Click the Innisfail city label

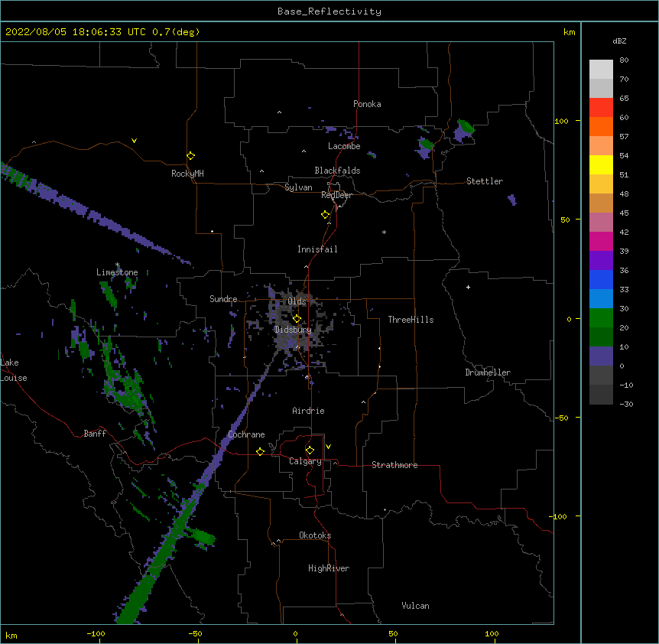[x=317, y=249]
